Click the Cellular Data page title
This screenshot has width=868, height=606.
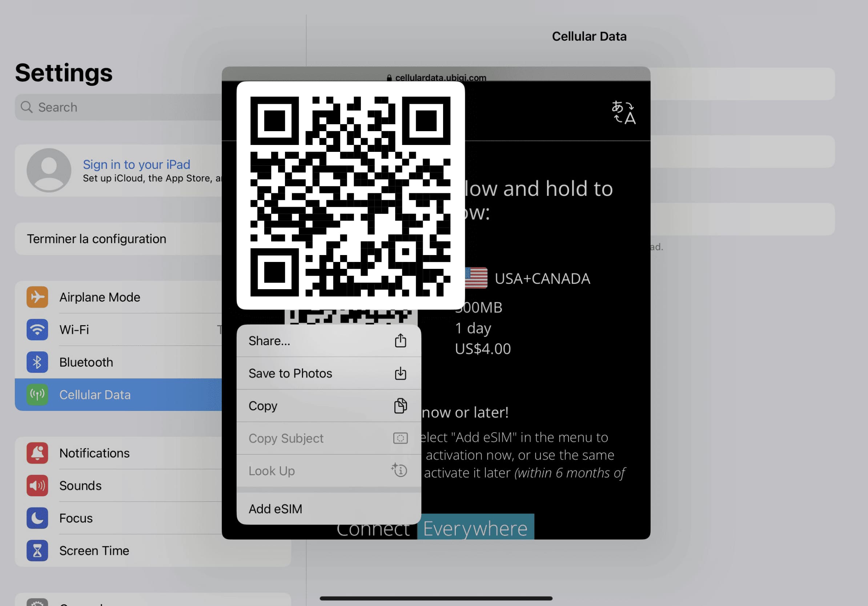589,36
